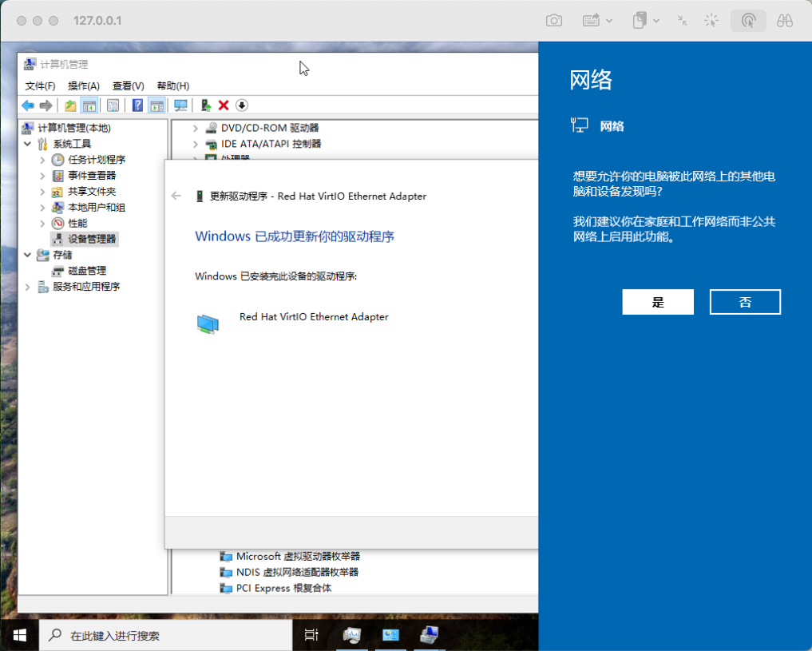Click the binoculars icon in the viewer toolbar
Viewport: 812px width, 651px height.
(784, 21)
